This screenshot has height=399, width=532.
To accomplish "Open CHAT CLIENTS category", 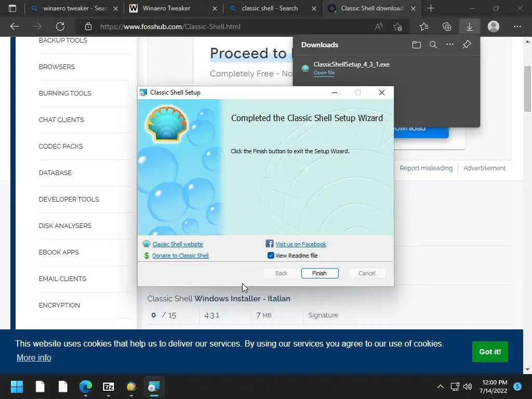I will (61, 120).
